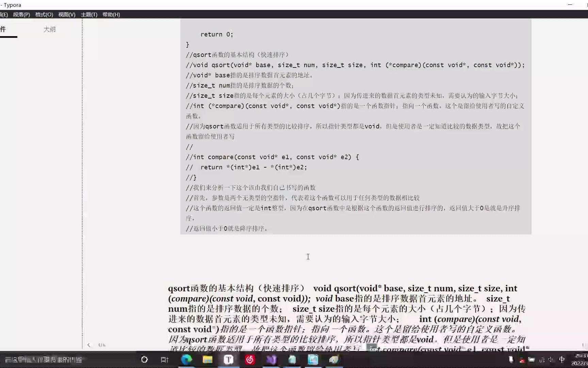Open the 段落(P) menu
Screen dimensions: 588x368
coord(21,14)
